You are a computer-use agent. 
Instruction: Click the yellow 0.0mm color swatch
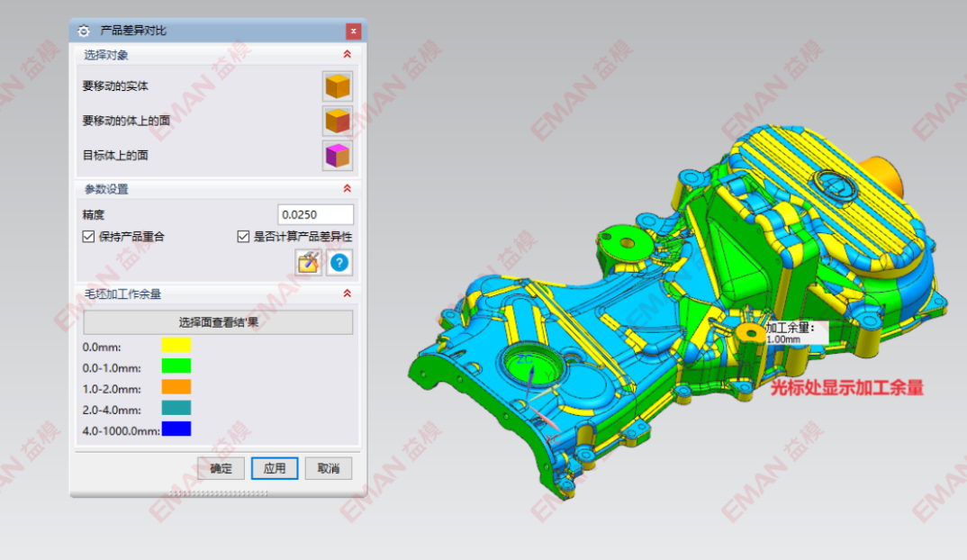point(176,345)
